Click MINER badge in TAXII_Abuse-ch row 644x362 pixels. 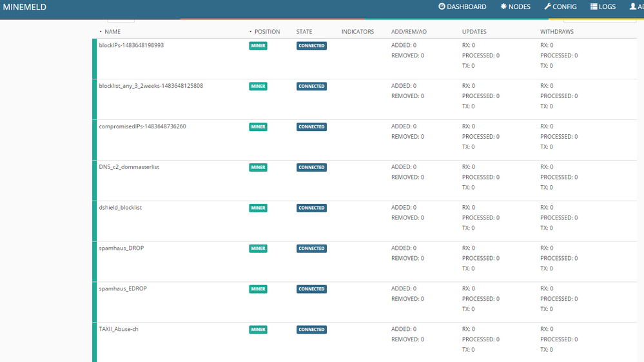pos(258,330)
